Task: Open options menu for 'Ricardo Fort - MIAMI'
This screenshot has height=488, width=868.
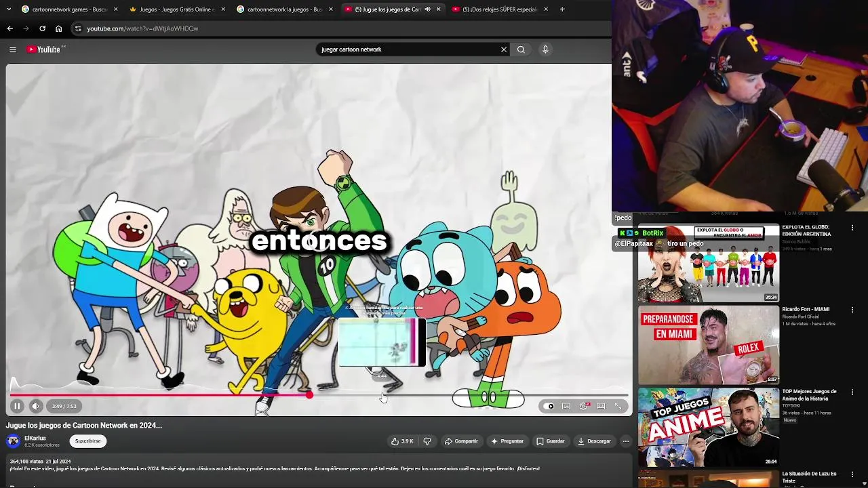Action: coord(852,310)
